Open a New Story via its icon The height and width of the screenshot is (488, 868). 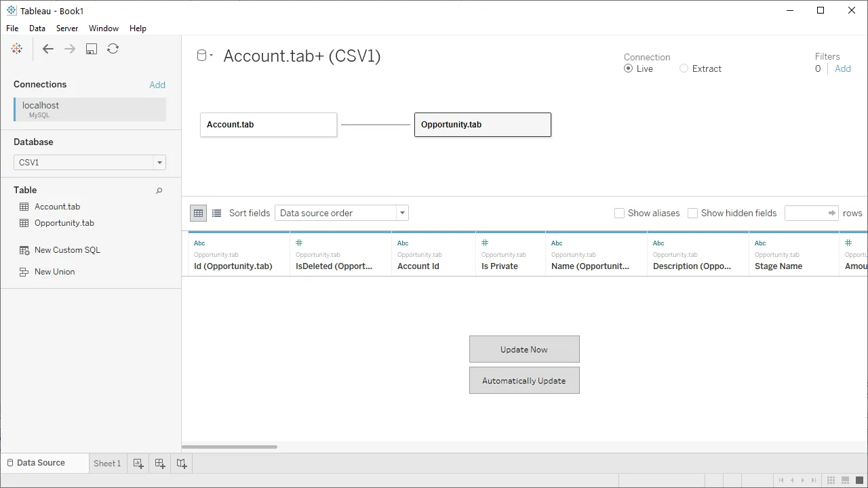182,463
